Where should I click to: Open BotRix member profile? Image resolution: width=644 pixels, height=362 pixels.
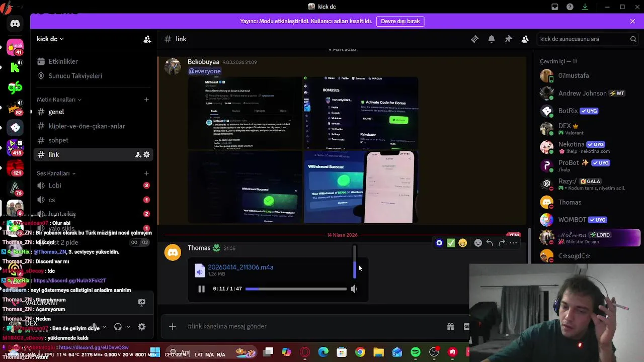click(x=590, y=111)
